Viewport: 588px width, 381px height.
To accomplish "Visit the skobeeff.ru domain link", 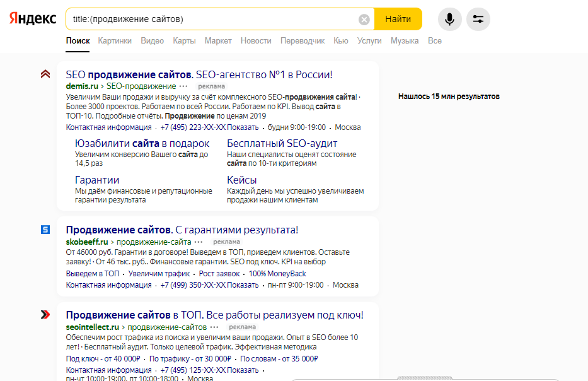I will point(87,242).
